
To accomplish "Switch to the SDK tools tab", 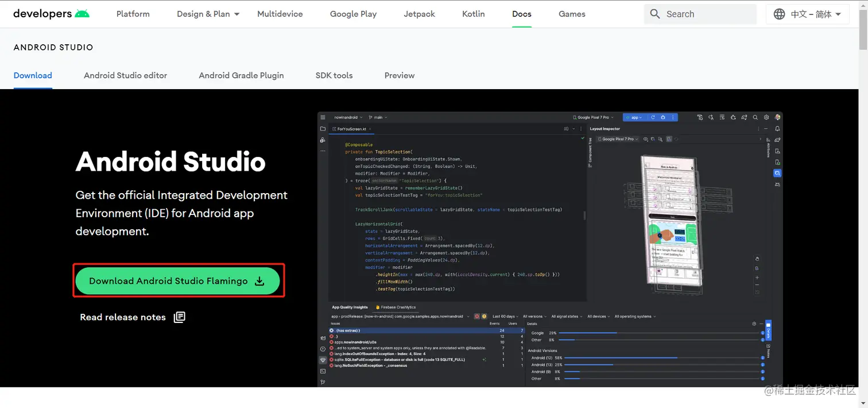I will pyautogui.click(x=334, y=75).
